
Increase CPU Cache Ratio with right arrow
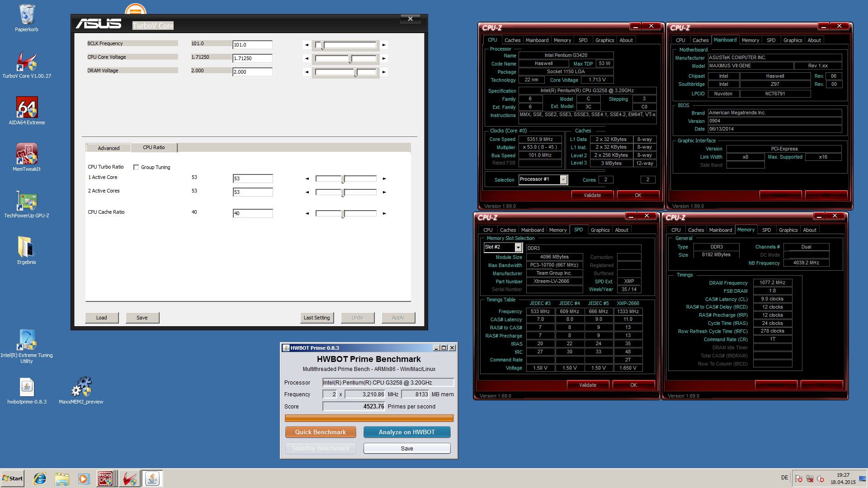(384, 213)
